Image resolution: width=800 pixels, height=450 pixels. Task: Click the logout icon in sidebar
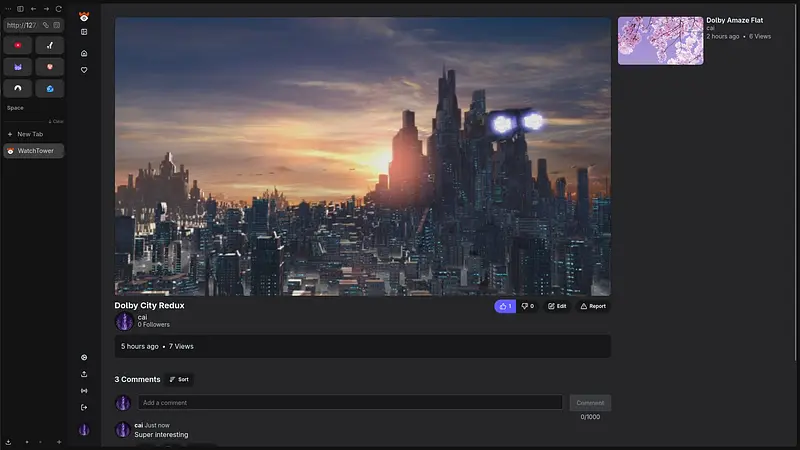pos(84,407)
